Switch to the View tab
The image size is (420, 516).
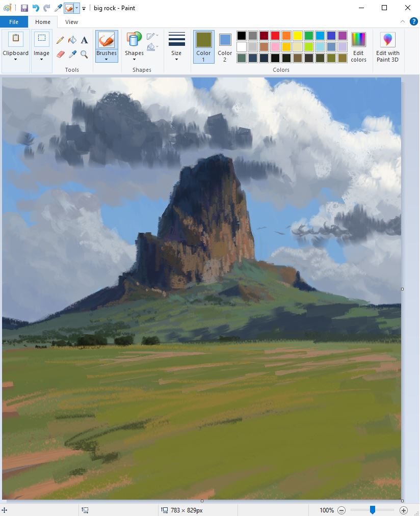coord(71,22)
